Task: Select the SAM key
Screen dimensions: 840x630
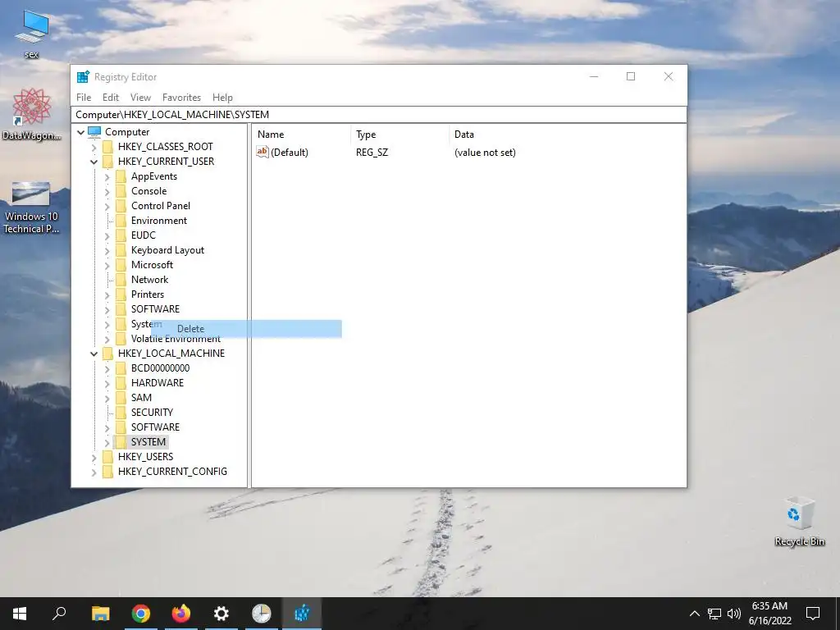Action: (141, 398)
